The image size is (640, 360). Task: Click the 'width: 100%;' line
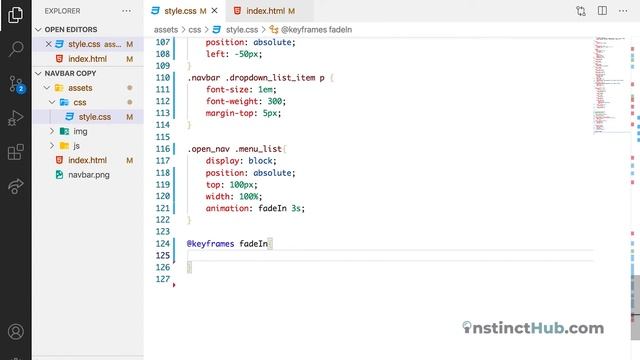click(234, 196)
